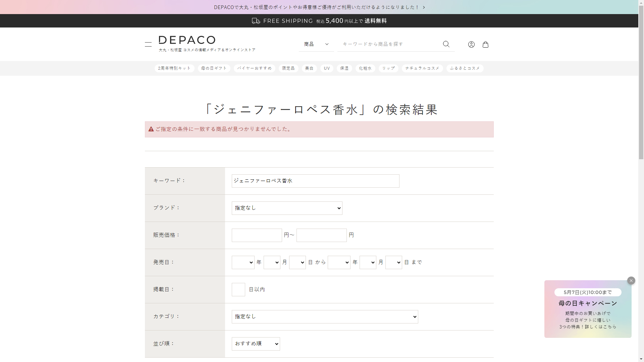Open the account user icon
Image resolution: width=644 pixels, height=362 pixels.
471,44
